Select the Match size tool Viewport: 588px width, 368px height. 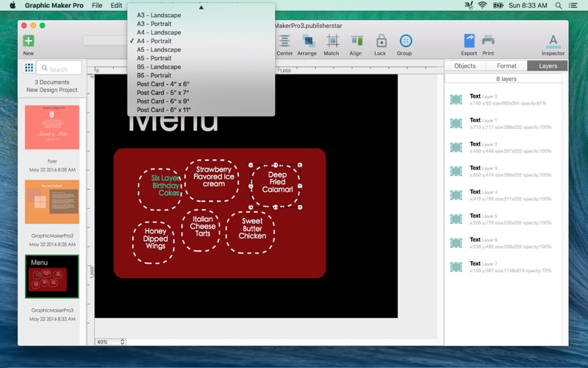332,41
